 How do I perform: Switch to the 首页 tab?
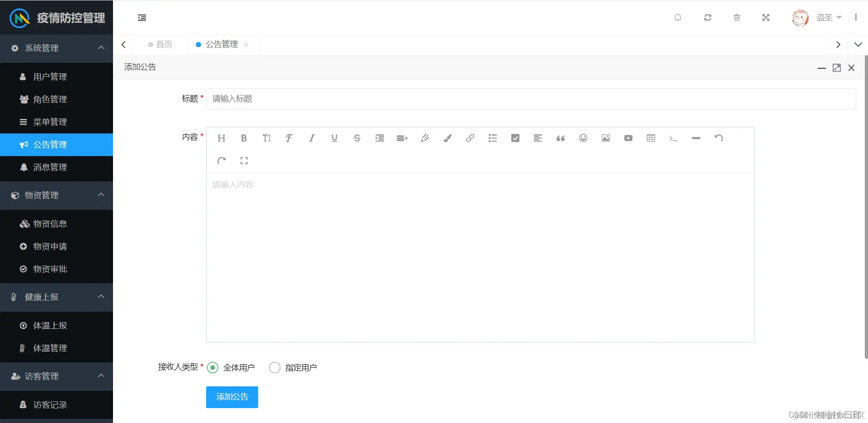160,44
